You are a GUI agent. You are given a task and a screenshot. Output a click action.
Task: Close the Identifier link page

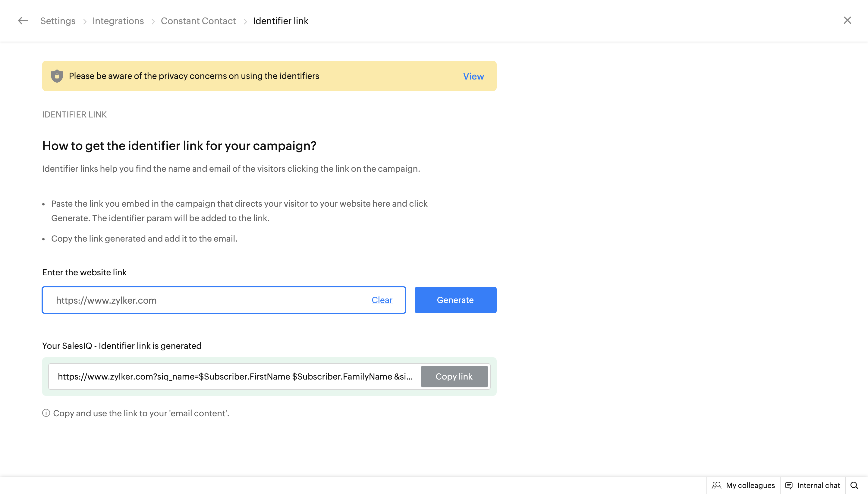847,21
